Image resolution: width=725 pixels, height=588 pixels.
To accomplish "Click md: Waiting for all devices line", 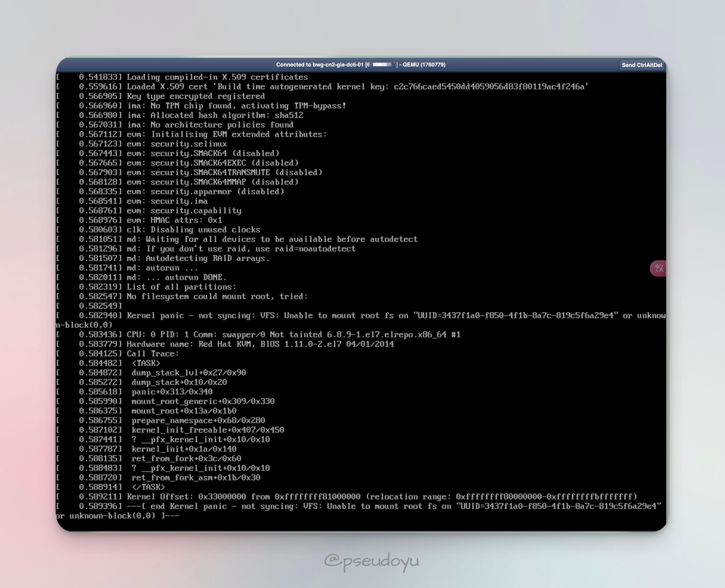I will [x=237, y=239].
